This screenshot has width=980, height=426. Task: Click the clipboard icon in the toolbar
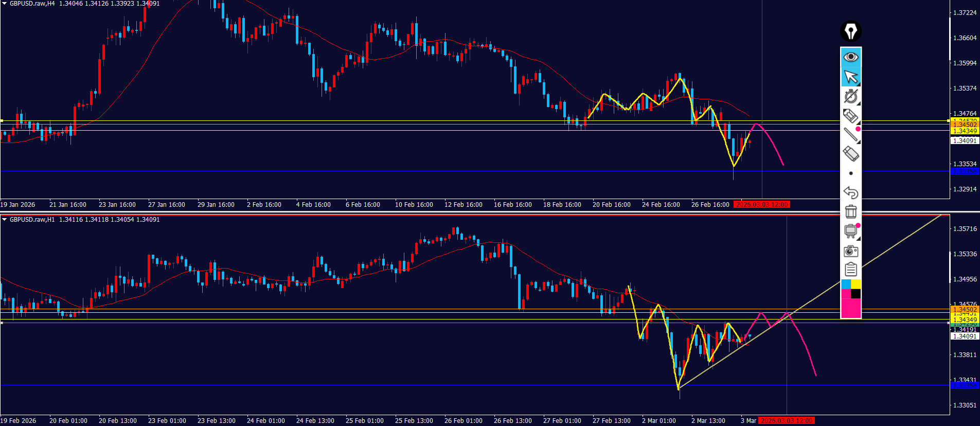(x=851, y=269)
